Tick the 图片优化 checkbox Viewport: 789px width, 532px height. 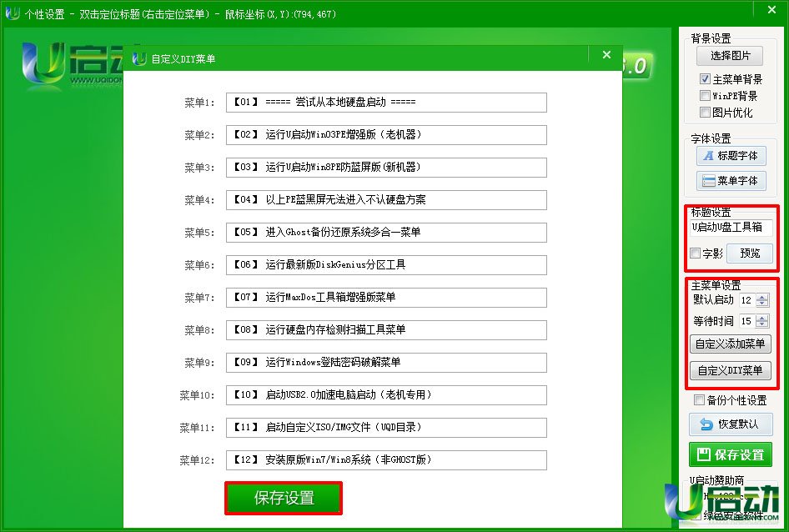[x=705, y=113]
